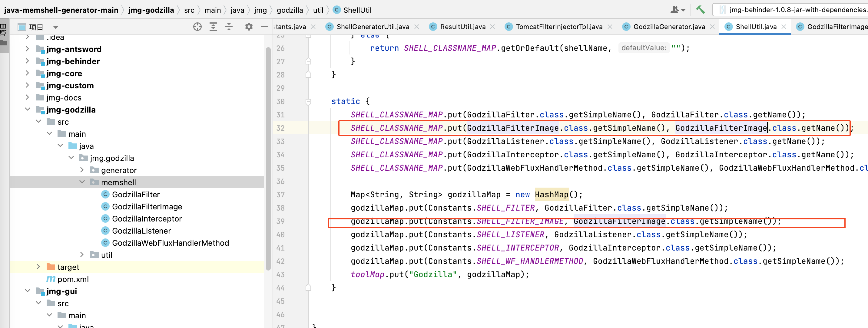
Task: Expand the target folder
Action: click(38, 267)
